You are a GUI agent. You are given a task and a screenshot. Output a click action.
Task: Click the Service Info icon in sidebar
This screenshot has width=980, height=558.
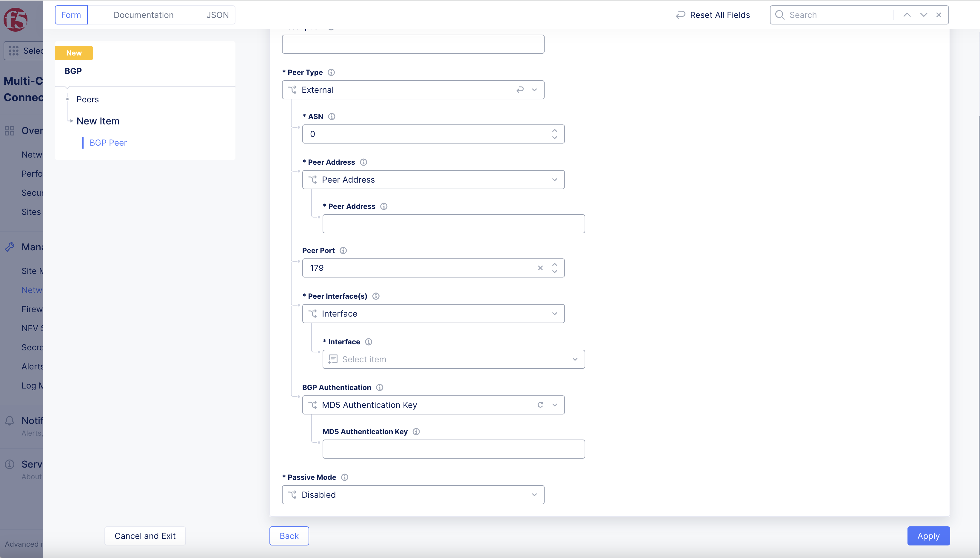click(x=10, y=464)
